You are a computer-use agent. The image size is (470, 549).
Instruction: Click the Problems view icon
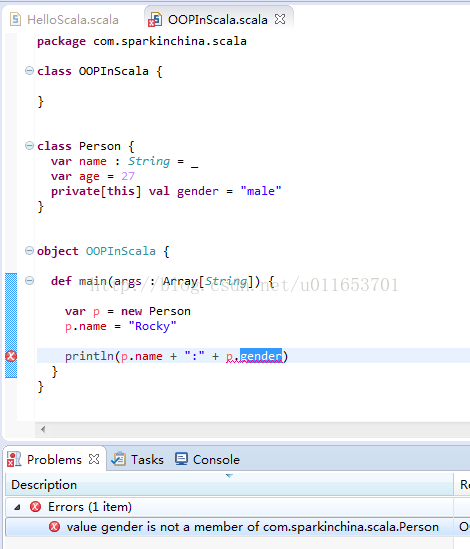14,459
